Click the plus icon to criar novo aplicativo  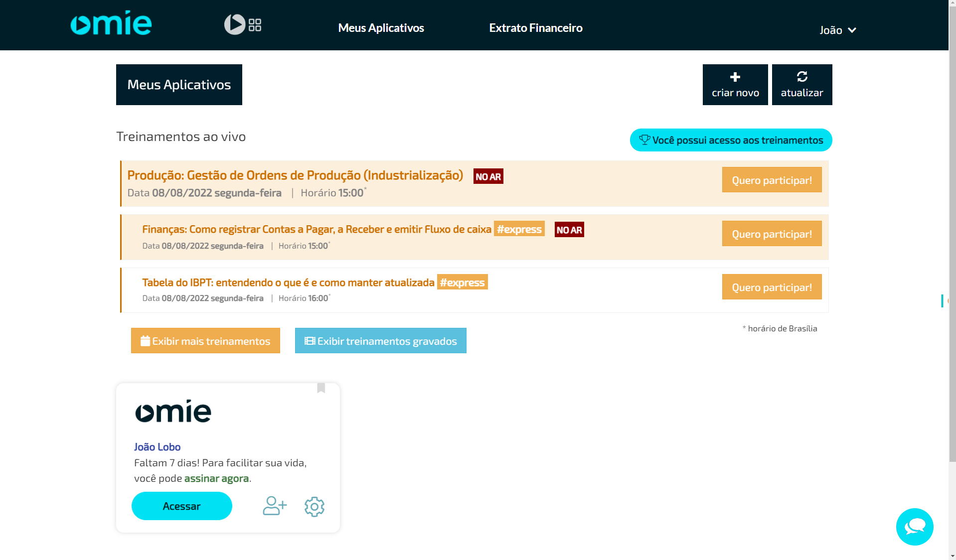click(735, 78)
